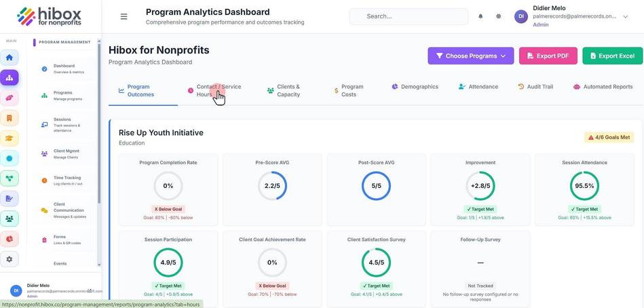The height and width of the screenshot is (308, 644).
Task: Click the graduation cap icon in rail
Action: coord(9,138)
